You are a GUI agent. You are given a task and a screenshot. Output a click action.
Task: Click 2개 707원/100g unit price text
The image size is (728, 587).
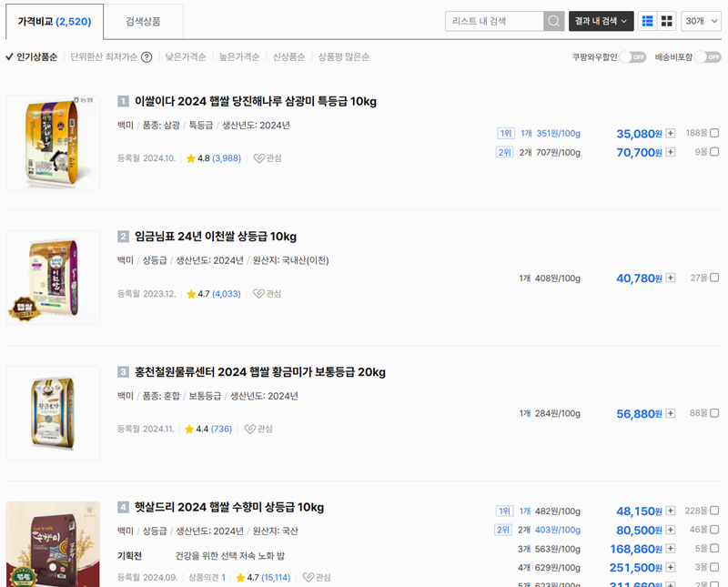pyautogui.click(x=550, y=152)
